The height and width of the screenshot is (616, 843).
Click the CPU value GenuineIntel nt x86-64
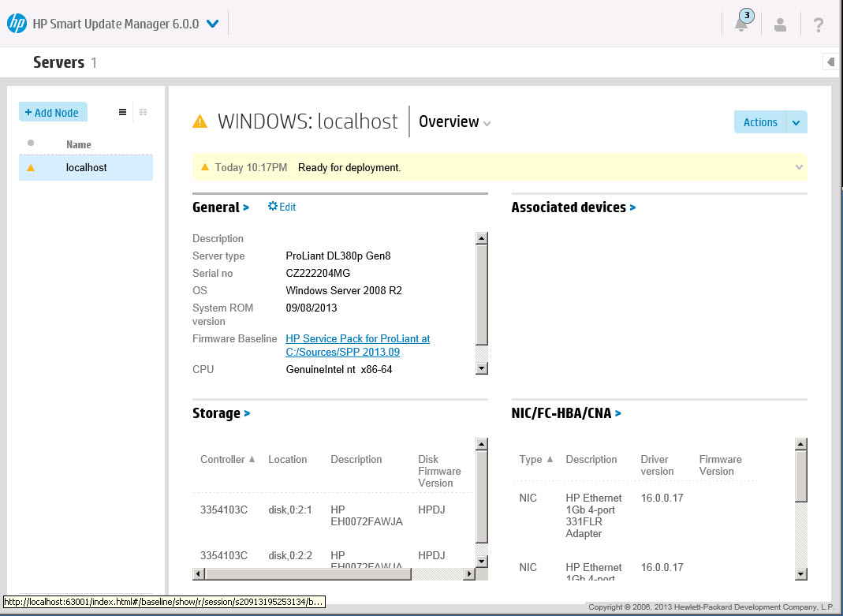pyautogui.click(x=339, y=370)
